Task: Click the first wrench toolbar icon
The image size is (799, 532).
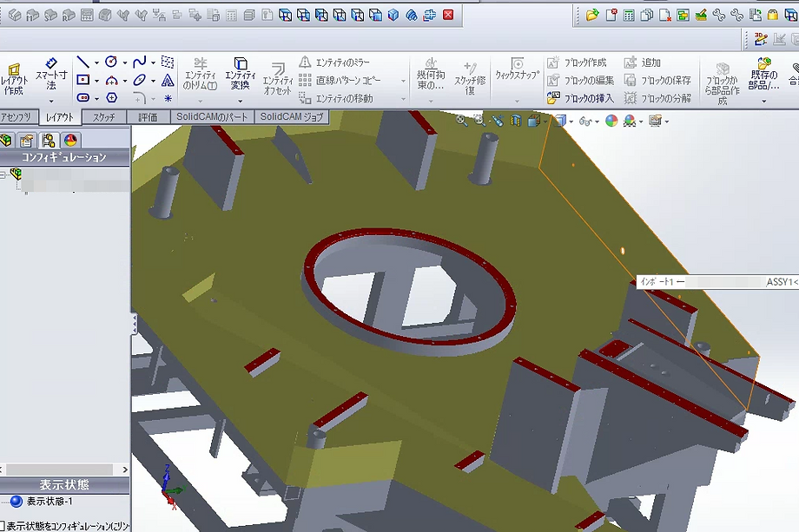Action: tap(718, 15)
